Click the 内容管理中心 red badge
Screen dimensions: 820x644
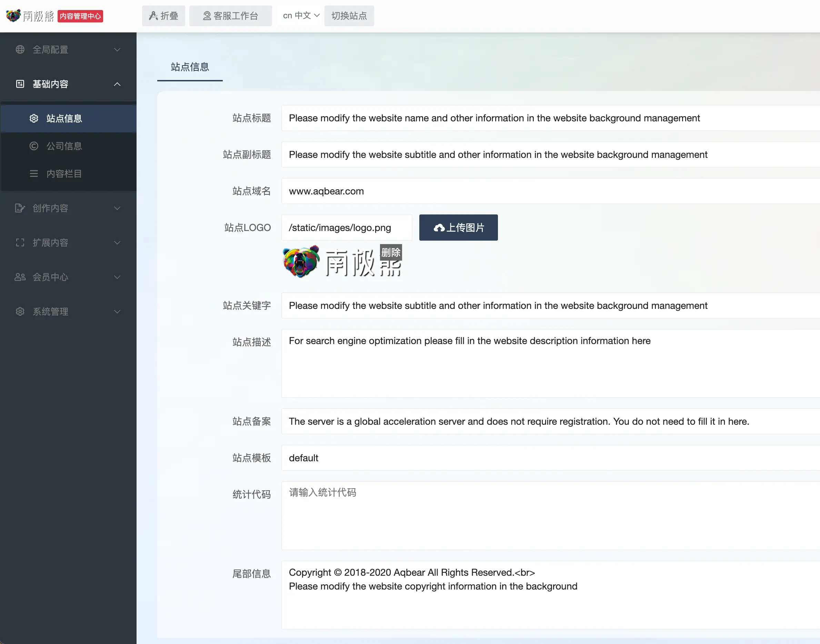tap(80, 16)
